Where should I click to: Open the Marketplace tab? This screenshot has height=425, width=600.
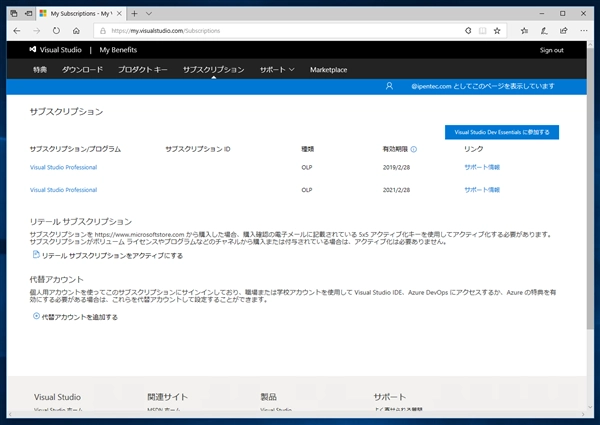328,70
